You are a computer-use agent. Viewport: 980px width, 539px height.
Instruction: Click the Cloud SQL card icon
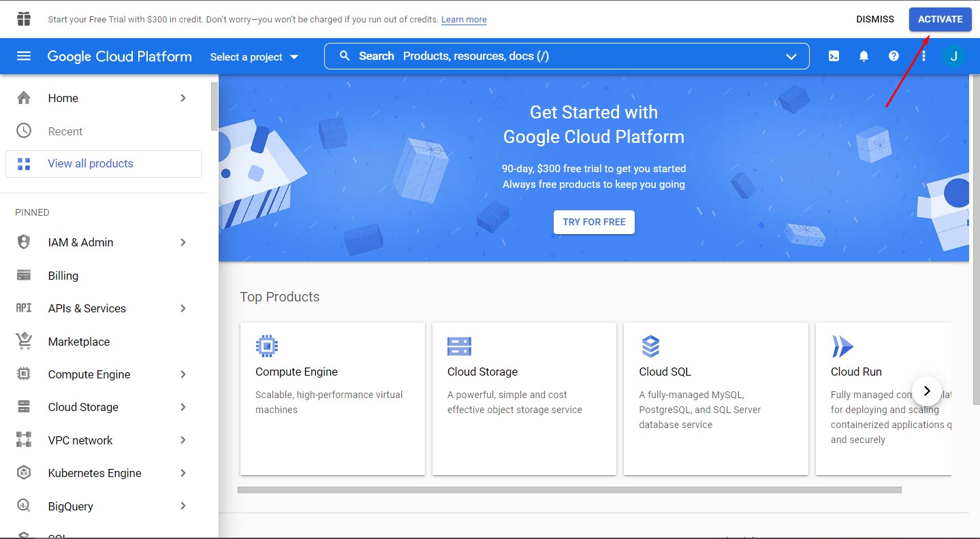[x=650, y=346]
